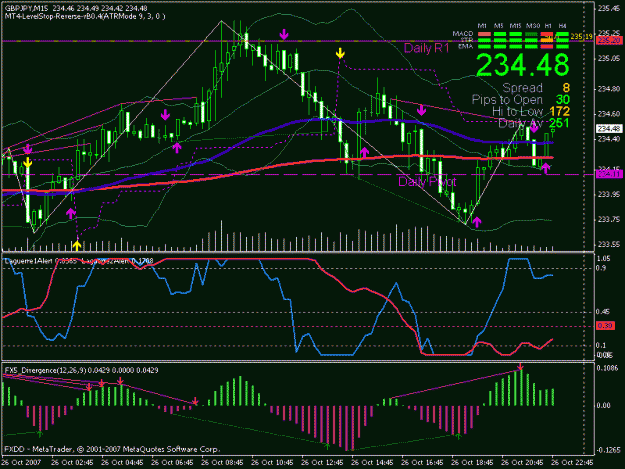The image size is (625, 469).
Task: Click the yellow 235.19 value beside signal grid
Action: (x=582, y=36)
